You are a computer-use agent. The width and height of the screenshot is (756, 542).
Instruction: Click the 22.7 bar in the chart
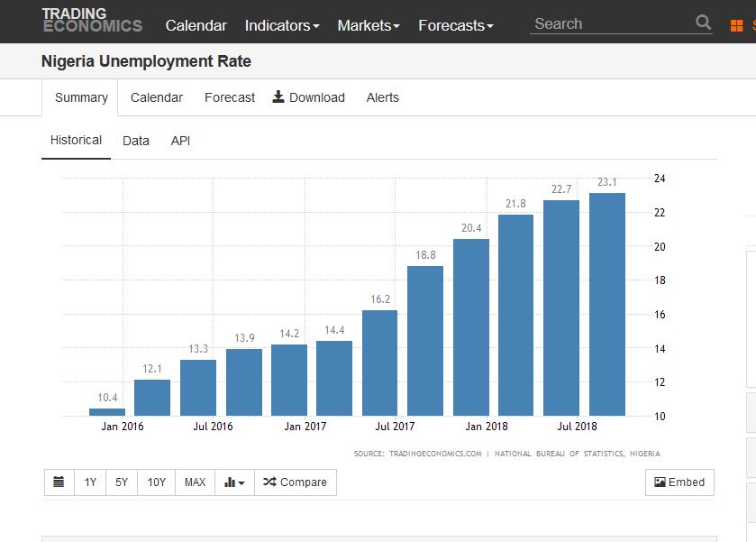click(x=561, y=308)
